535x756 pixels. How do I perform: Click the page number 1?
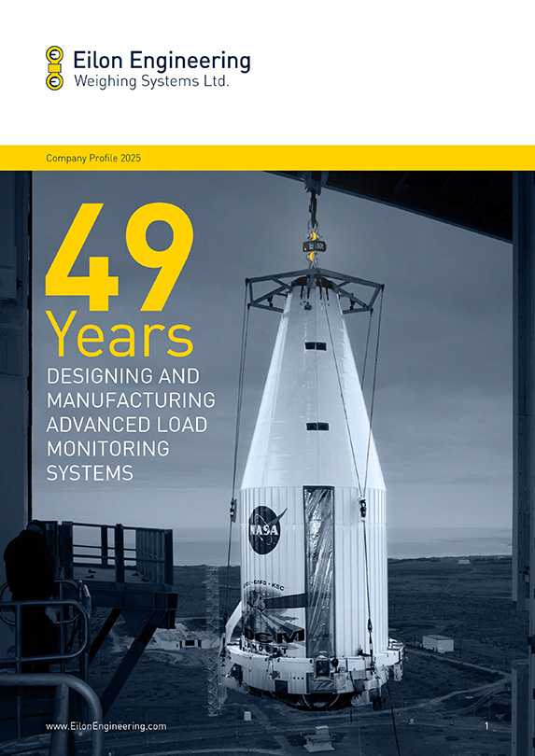point(486,726)
